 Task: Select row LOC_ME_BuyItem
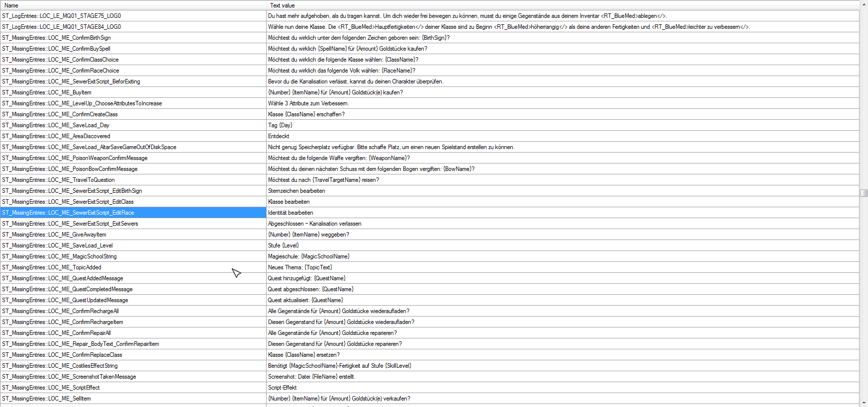pos(430,92)
